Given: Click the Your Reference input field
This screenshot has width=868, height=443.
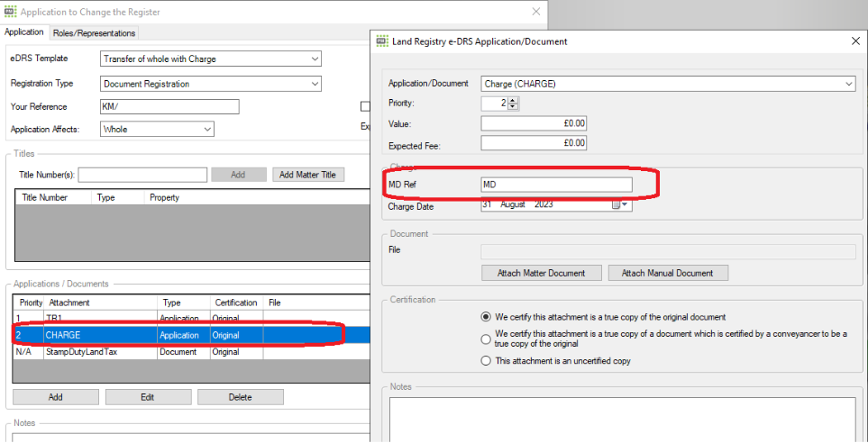Looking at the screenshot, I should tap(169, 107).
